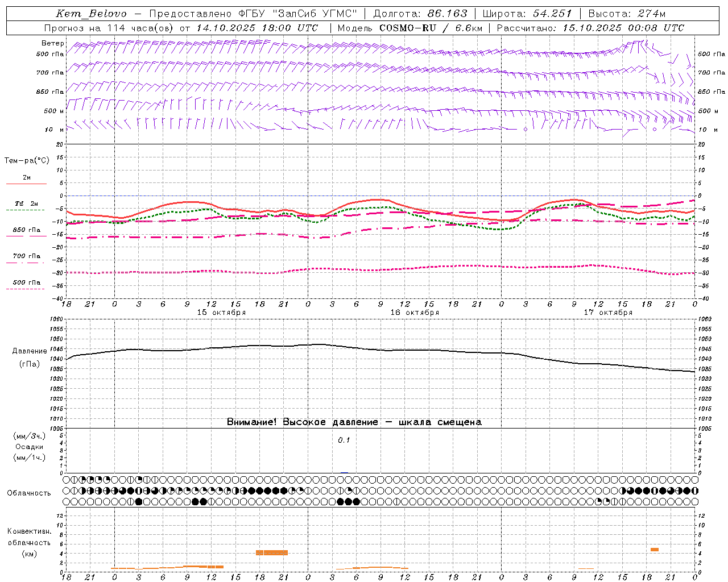Screen dimensions: 728x582
Task: Click the Осадки precipitation label
Action: [30, 447]
